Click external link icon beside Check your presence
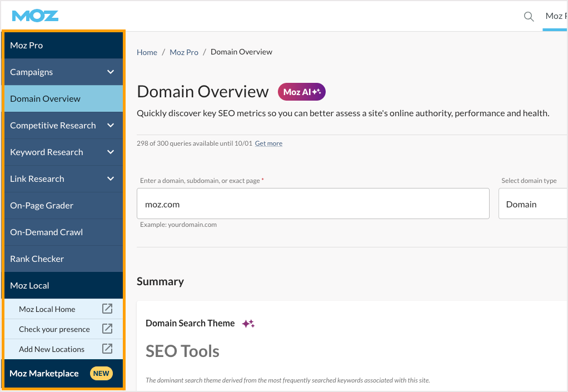This screenshot has height=392, width=568. [x=107, y=329]
